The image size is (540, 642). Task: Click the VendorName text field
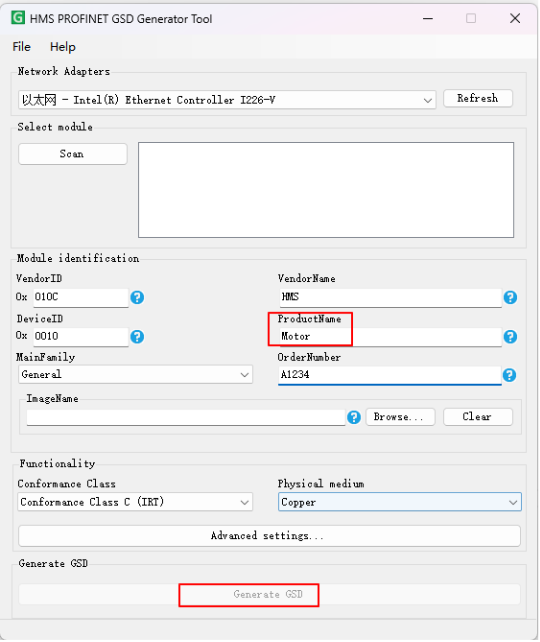point(391,298)
